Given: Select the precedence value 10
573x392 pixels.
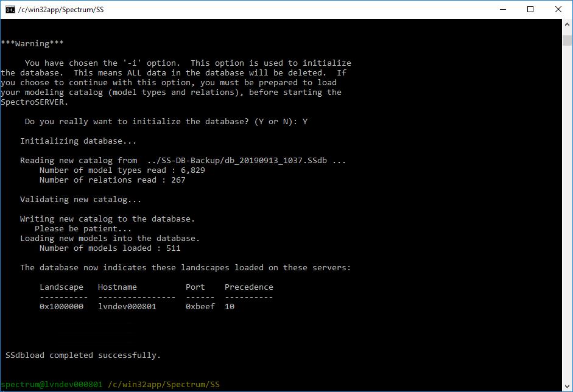Looking at the screenshot, I should [x=230, y=306].
